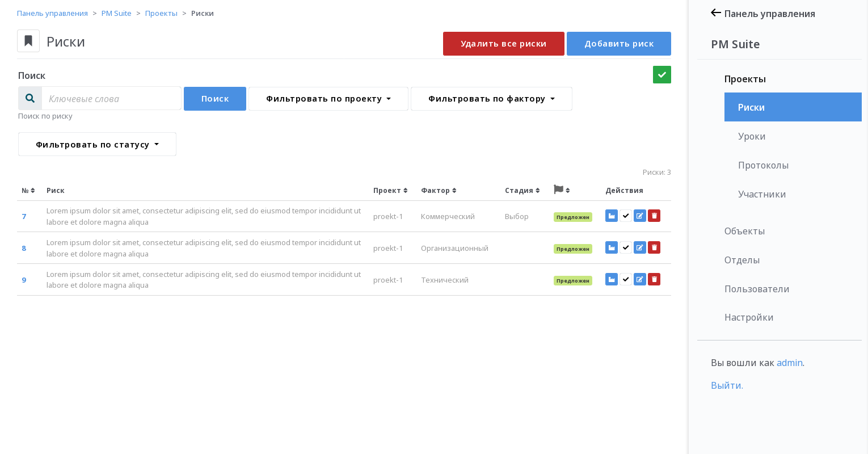868x454 pixels.
Task: Open Участники in the sidebar
Action: (762, 194)
